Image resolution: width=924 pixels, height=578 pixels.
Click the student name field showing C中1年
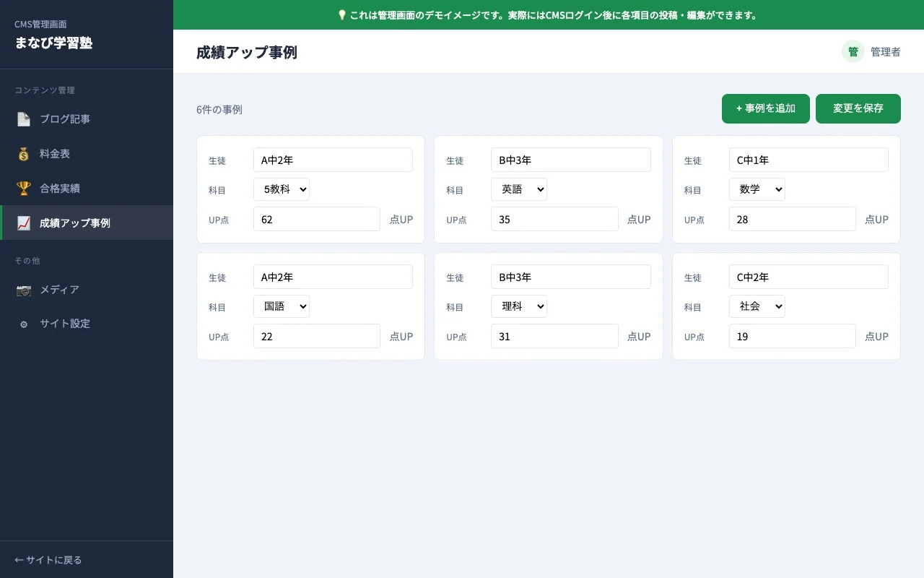pos(808,160)
